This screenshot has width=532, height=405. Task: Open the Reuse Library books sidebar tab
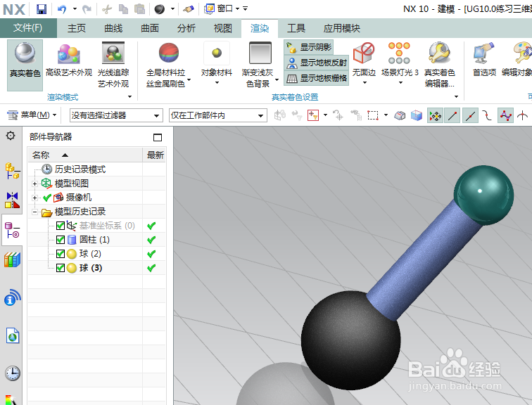tap(12, 260)
